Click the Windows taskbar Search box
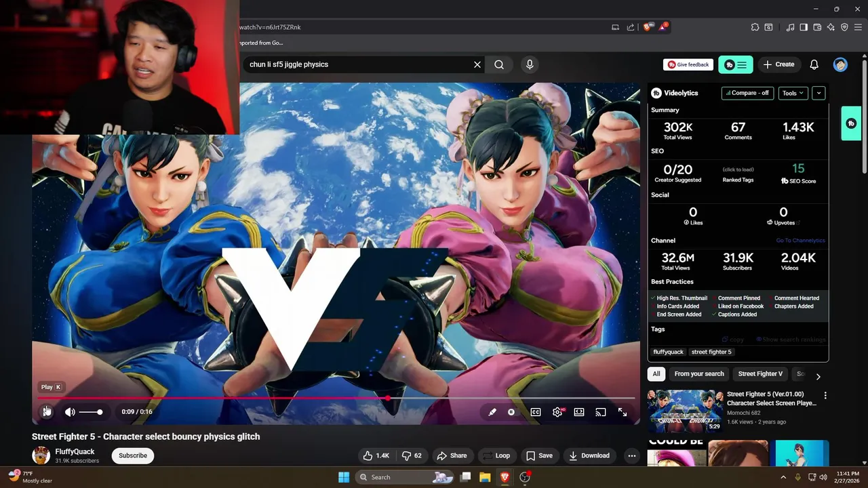Image resolution: width=868 pixels, height=488 pixels. tap(404, 477)
